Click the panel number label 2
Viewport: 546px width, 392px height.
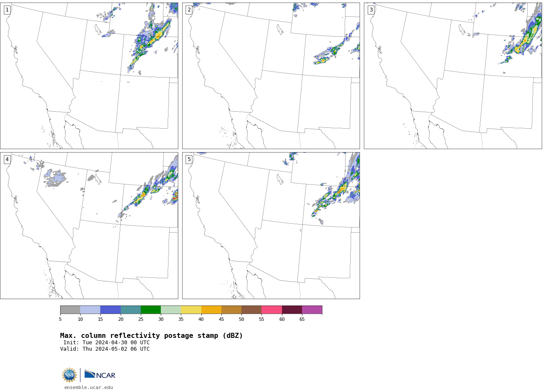(x=189, y=10)
